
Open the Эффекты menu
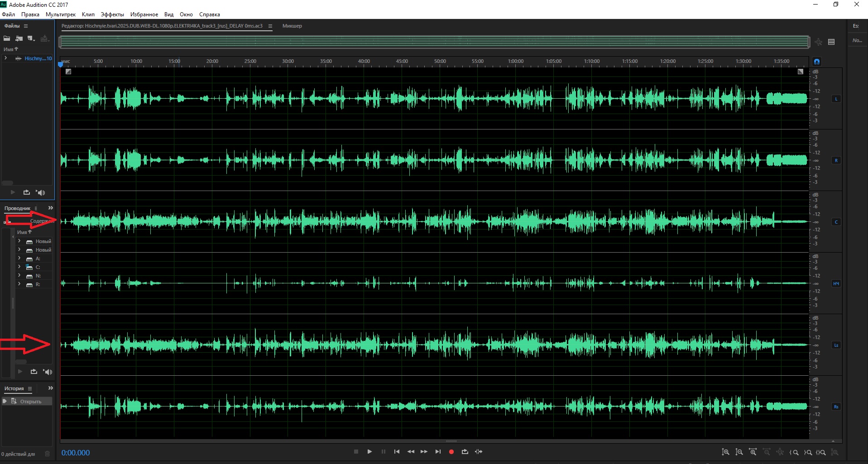click(112, 14)
